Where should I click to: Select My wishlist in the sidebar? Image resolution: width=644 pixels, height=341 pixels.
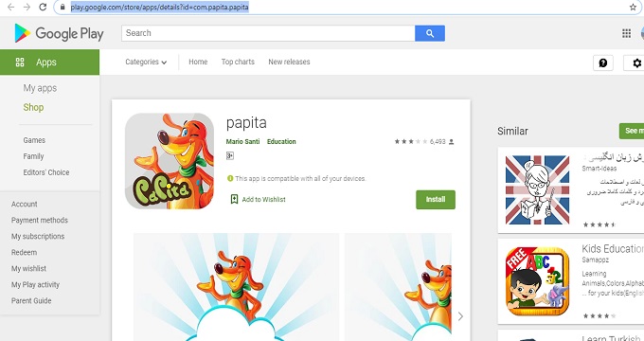[28, 268]
